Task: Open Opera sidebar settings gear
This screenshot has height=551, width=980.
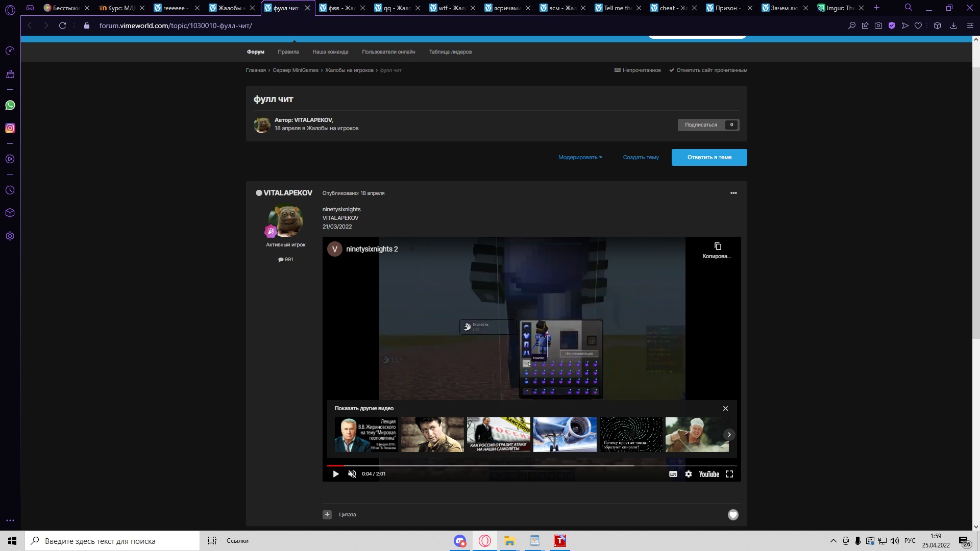Action: (x=10, y=236)
